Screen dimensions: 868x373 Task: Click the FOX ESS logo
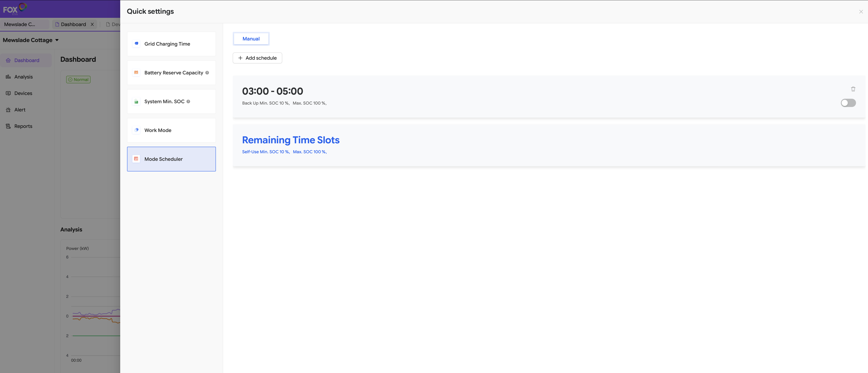[14, 9]
